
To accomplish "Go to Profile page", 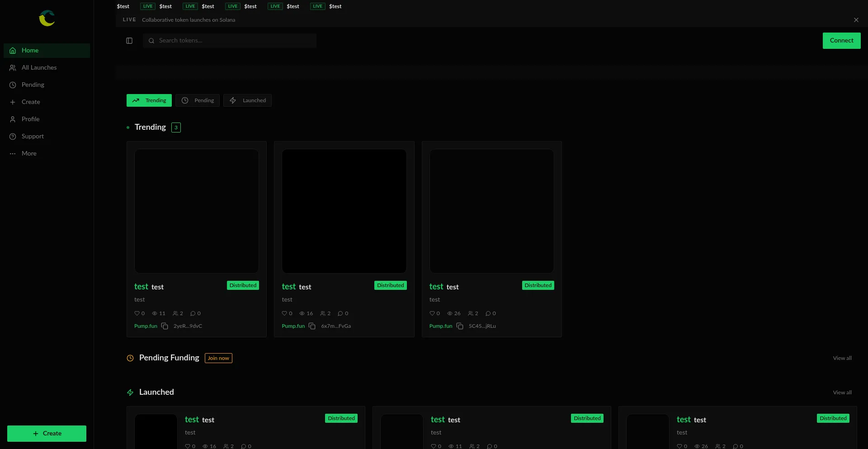I will click(x=30, y=119).
